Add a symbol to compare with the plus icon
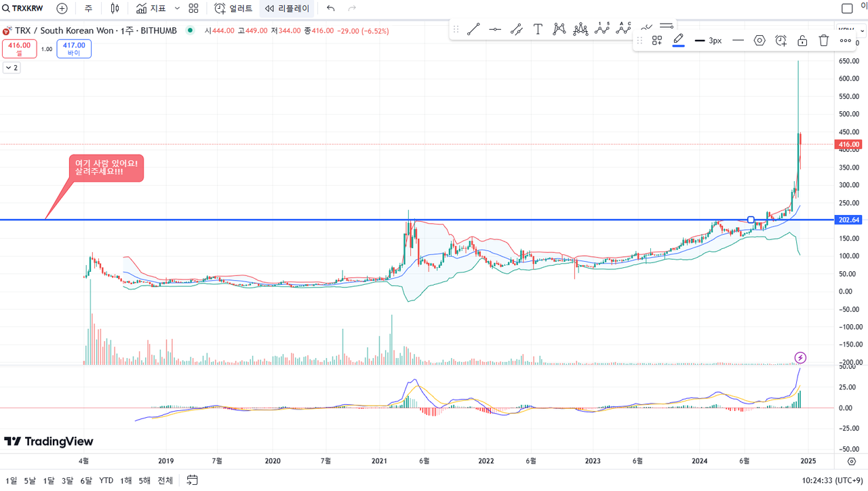This screenshot has width=868, height=491. [x=62, y=9]
